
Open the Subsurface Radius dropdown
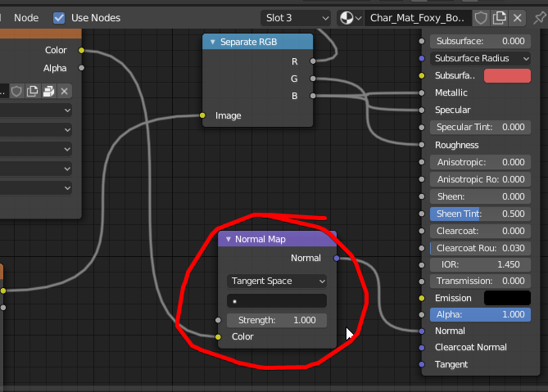click(x=480, y=58)
